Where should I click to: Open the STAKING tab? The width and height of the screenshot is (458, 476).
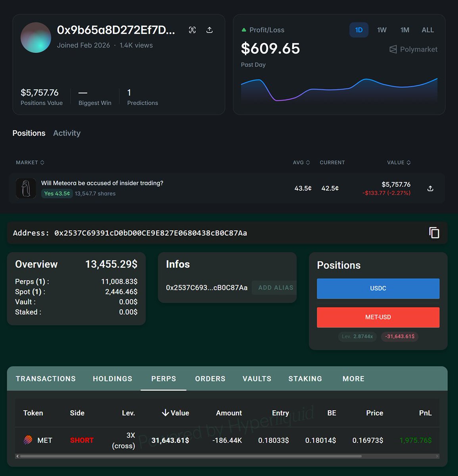point(305,379)
